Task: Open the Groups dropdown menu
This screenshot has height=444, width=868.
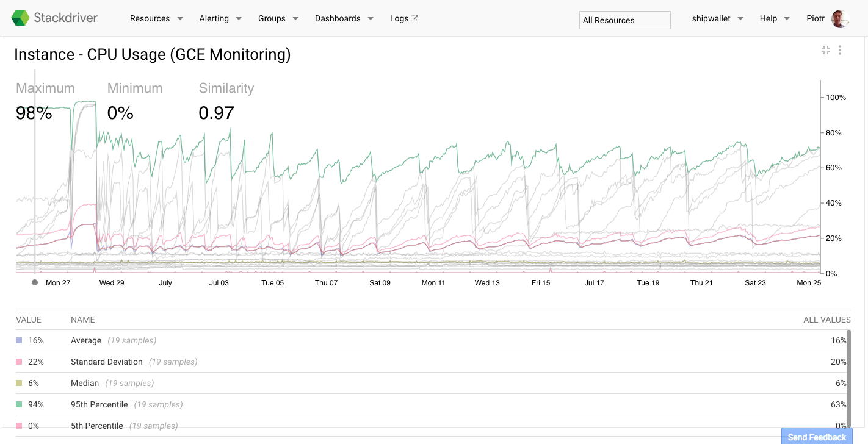Action: [x=278, y=18]
